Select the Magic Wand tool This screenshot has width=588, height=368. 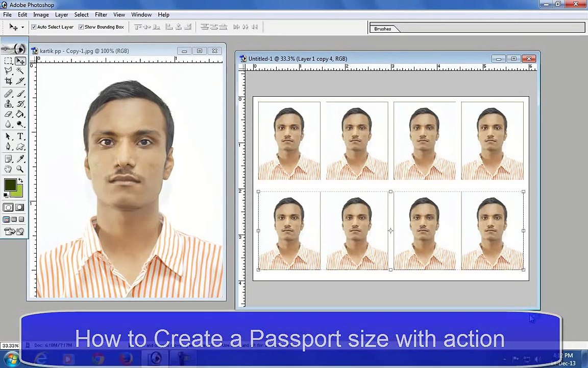tap(20, 71)
